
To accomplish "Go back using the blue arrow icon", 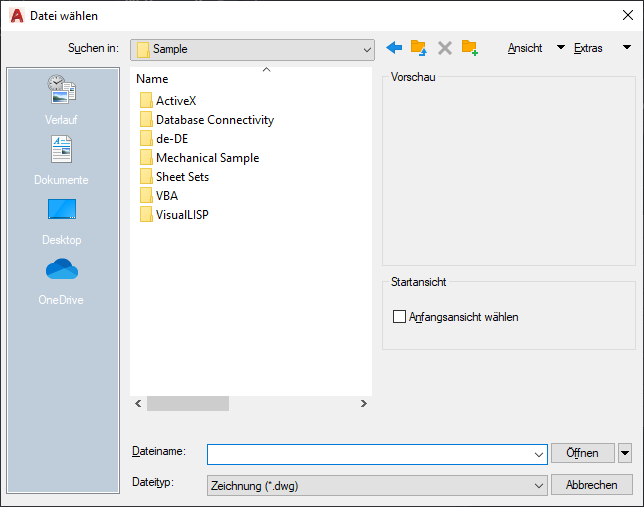I will pos(394,48).
